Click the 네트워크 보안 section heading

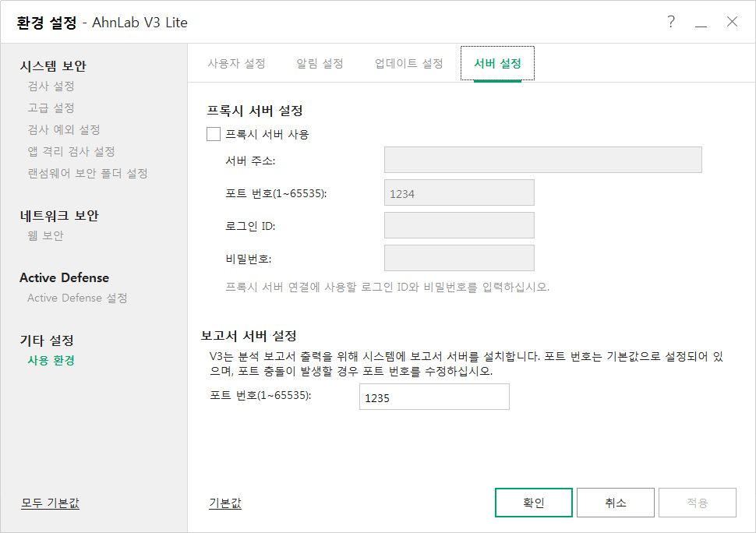59,215
